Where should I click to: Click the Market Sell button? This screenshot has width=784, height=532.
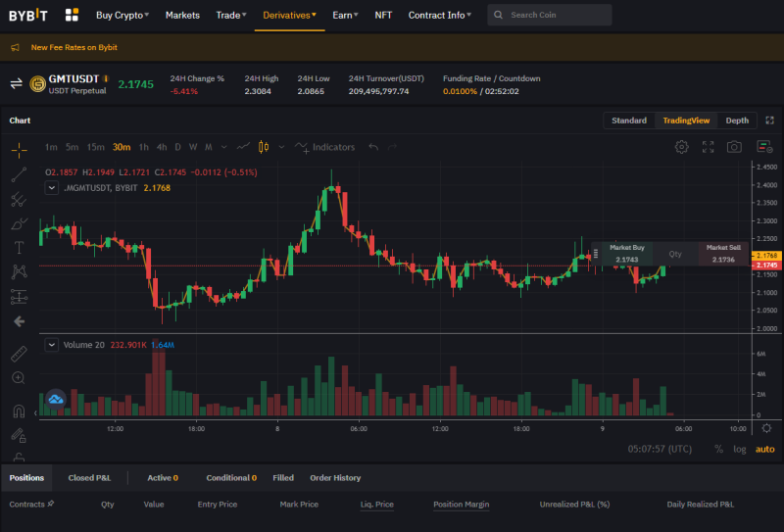723,254
